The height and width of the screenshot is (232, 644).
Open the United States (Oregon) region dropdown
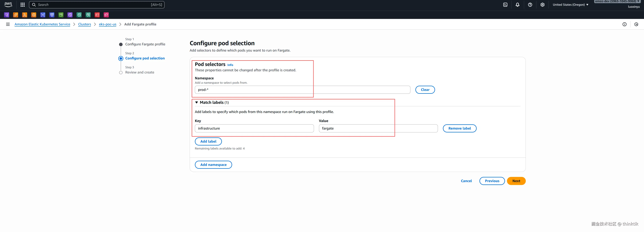point(570,5)
